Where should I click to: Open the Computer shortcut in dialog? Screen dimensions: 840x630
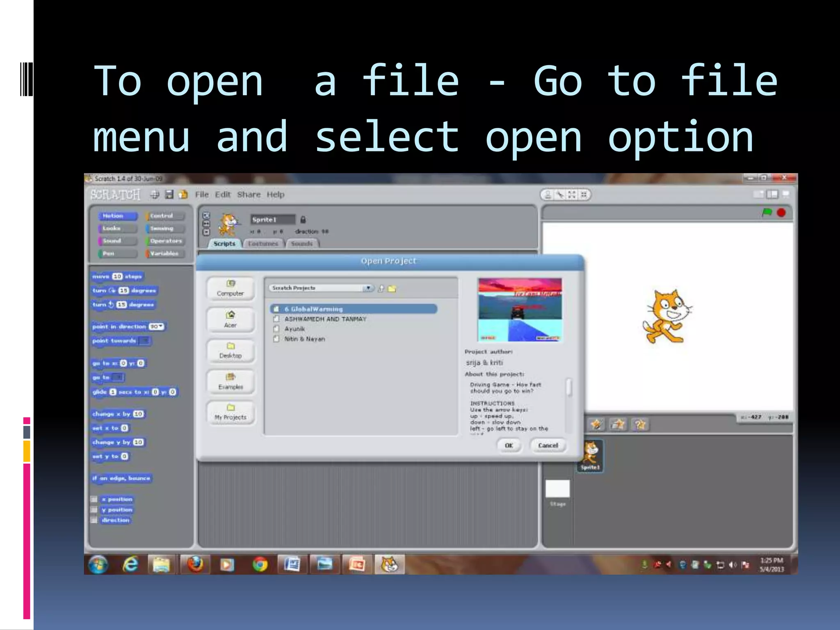(231, 289)
